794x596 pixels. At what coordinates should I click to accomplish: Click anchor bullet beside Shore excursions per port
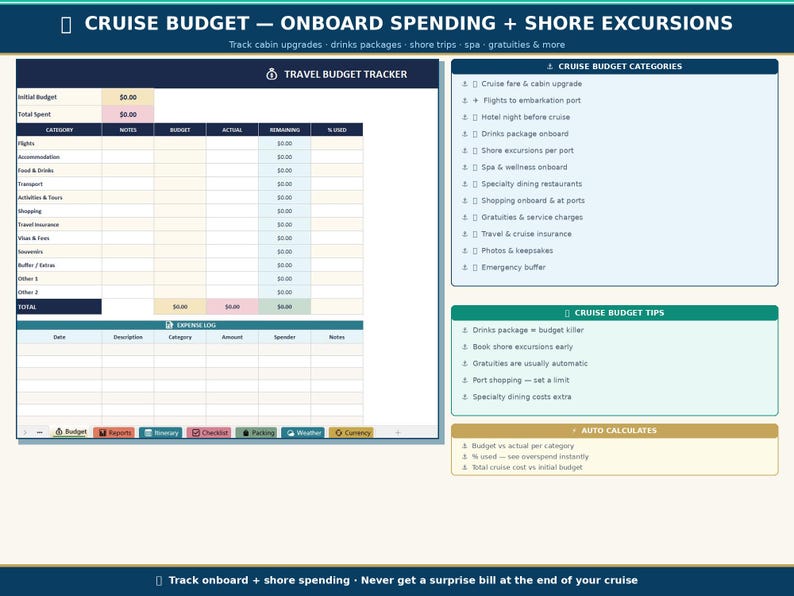click(465, 150)
